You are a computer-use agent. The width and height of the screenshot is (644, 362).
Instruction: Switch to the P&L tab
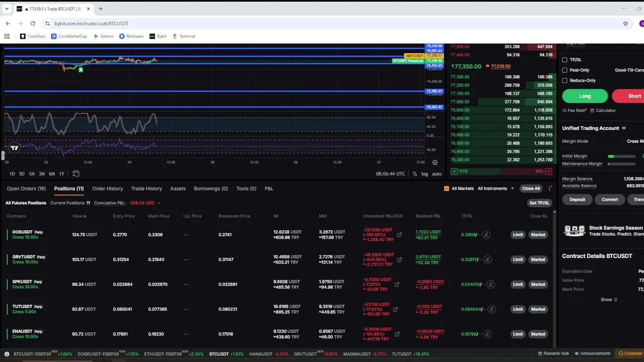tap(269, 189)
